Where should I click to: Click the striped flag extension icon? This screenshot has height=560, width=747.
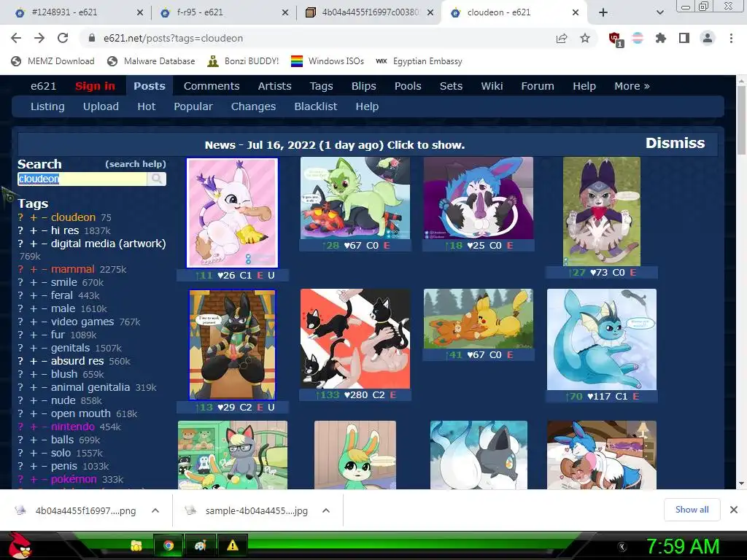[638, 38]
